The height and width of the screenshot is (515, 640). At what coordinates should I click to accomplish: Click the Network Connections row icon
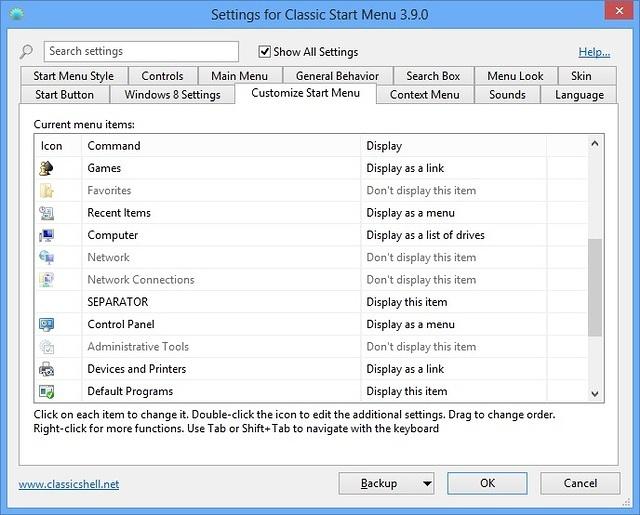[x=46, y=280]
